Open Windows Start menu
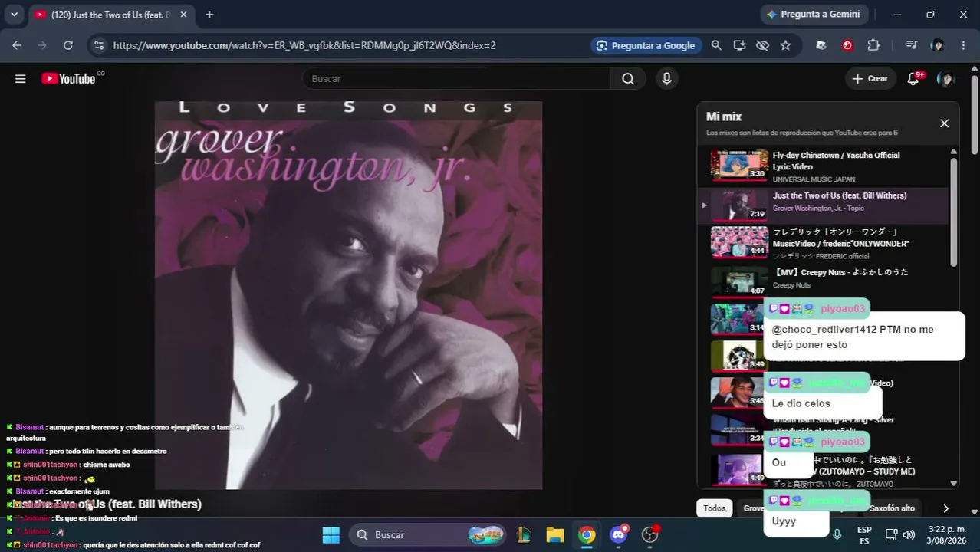The image size is (980, 552). (x=331, y=534)
